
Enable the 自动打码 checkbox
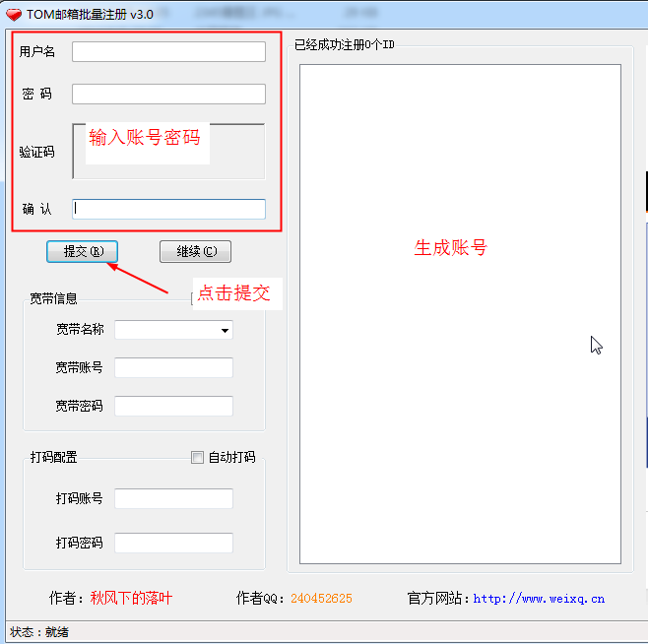click(x=197, y=458)
